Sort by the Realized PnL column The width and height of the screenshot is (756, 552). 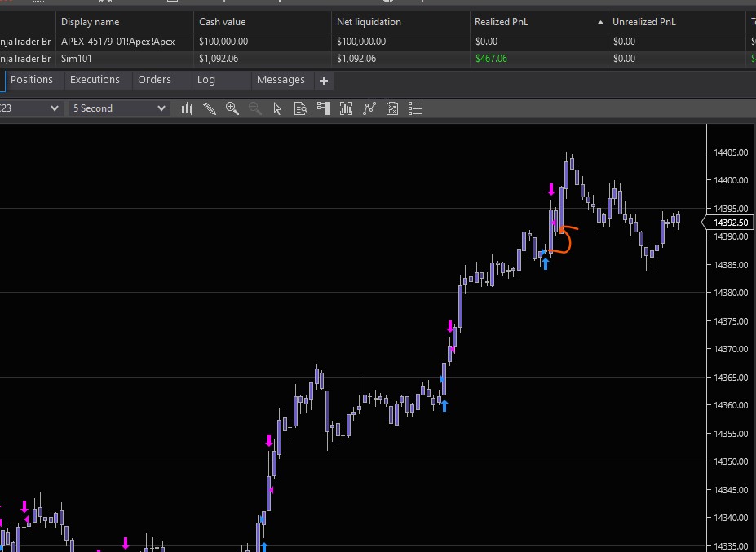click(x=538, y=22)
